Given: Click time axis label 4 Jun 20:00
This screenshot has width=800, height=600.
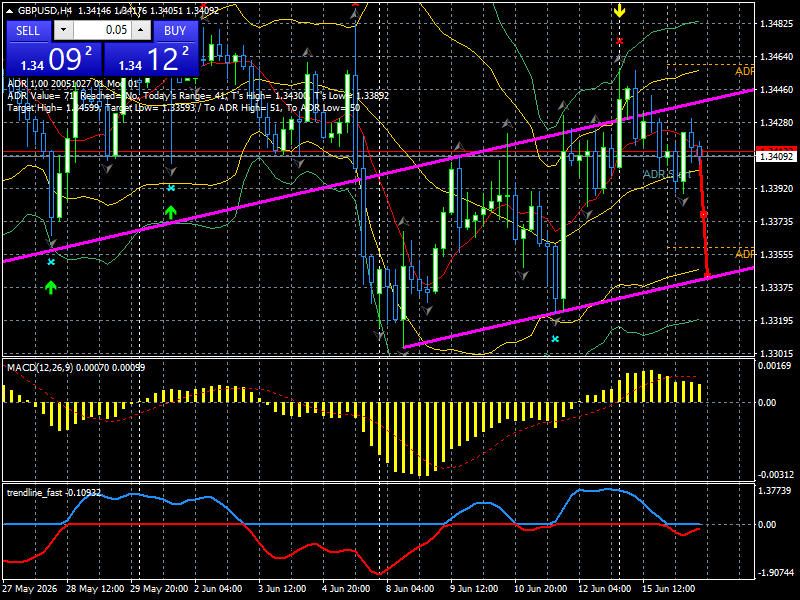Looking at the screenshot, I should pyautogui.click(x=346, y=588).
